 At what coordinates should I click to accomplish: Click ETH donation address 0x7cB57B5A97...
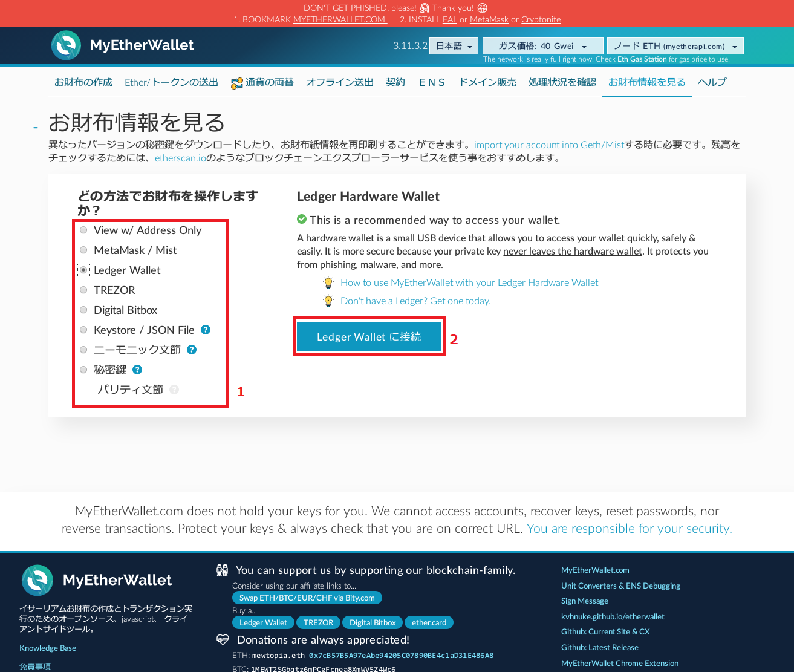coord(401,655)
